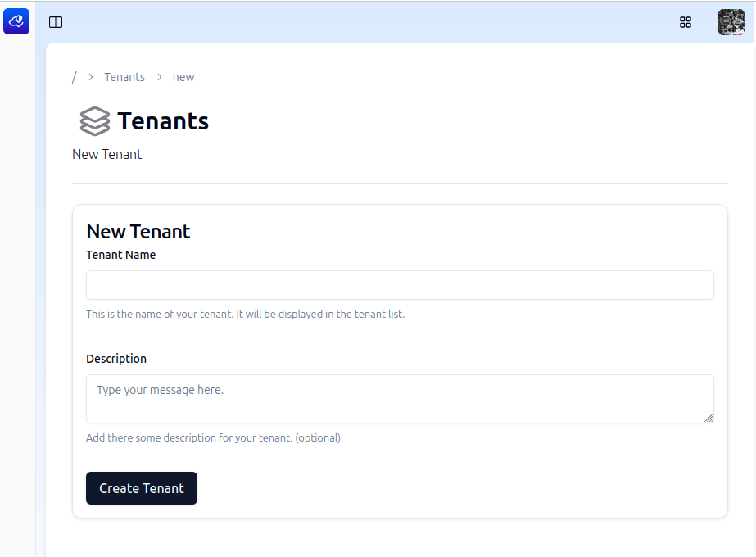
Task: Select the 'New Tenant' form heading
Action: pos(138,232)
